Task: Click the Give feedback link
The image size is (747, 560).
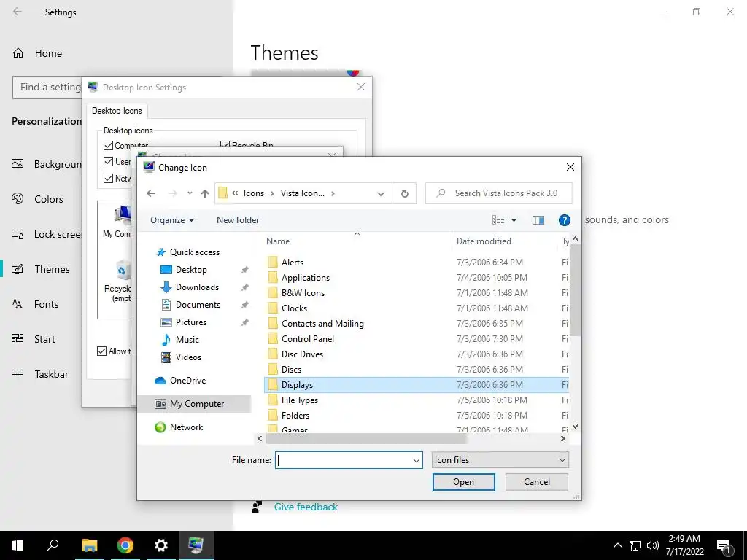Action: pyautogui.click(x=306, y=507)
